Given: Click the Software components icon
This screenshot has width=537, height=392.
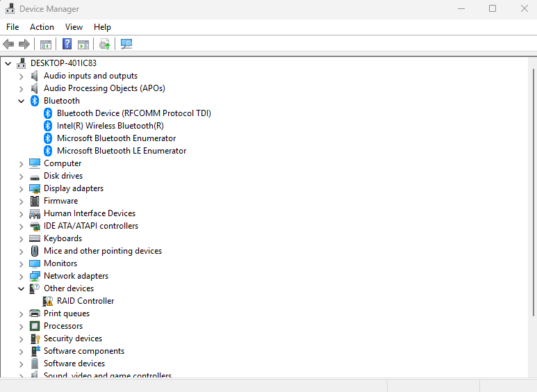Looking at the screenshot, I should pyautogui.click(x=35, y=351).
